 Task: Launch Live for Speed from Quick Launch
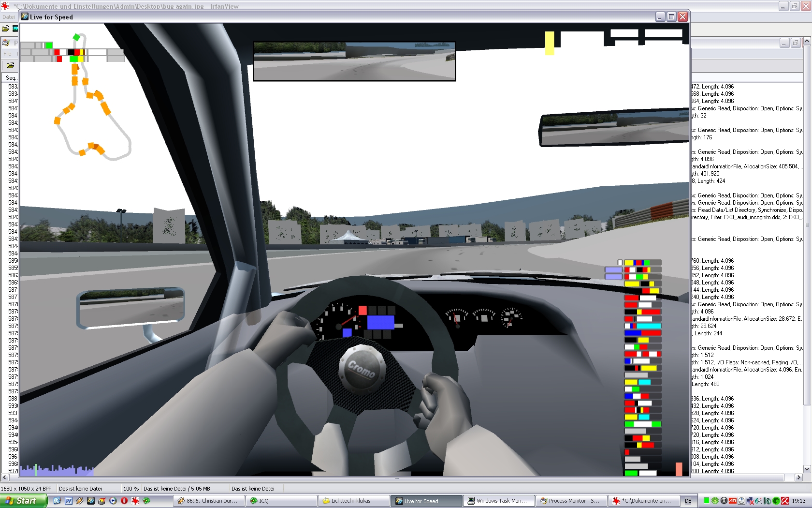click(90, 501)
